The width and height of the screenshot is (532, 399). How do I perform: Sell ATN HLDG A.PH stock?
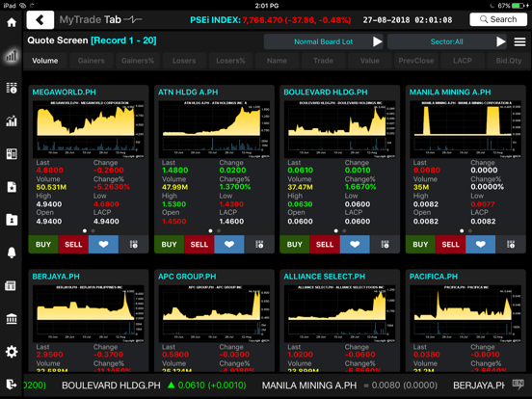pos(199,244)
